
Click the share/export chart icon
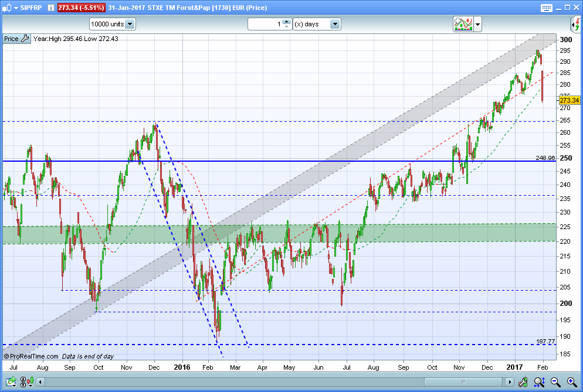(x=11, y=381)
